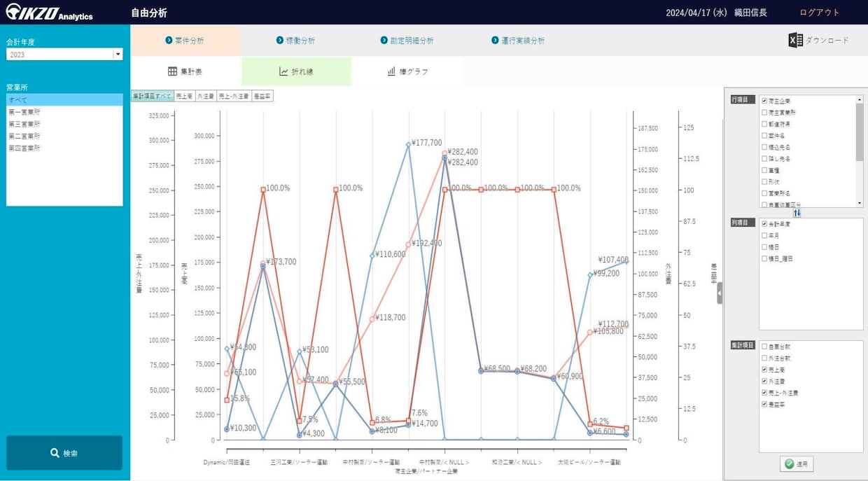Enable the 都道府県 row item checkbox
Viewport: 868px width, 481px height.
coord(764,124)
